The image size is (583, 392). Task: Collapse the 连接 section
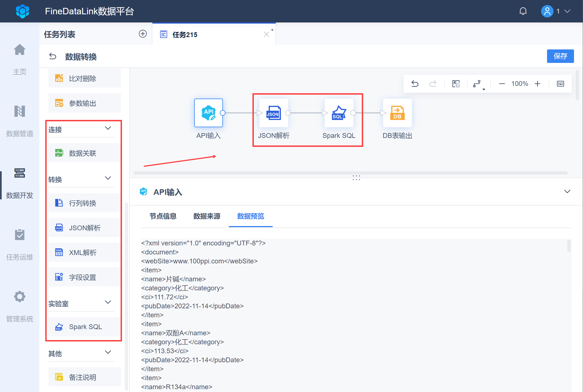point(108,128)
